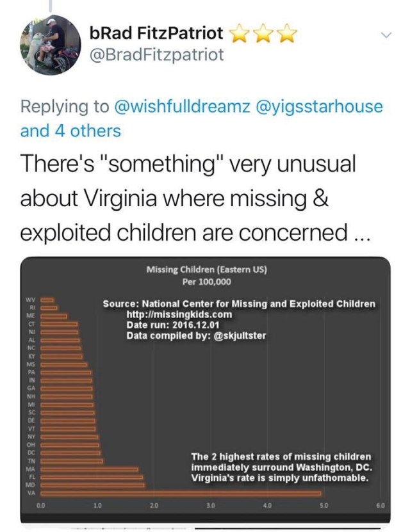The height and width of the screenshot is (532, 410).
Task: Click the first gold star beside the name
Action: pos(238,33)
